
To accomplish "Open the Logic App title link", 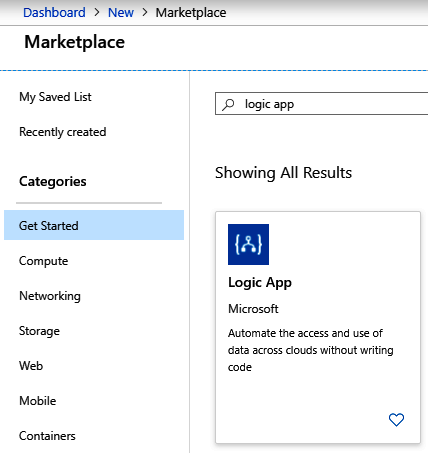I will 260,283.
